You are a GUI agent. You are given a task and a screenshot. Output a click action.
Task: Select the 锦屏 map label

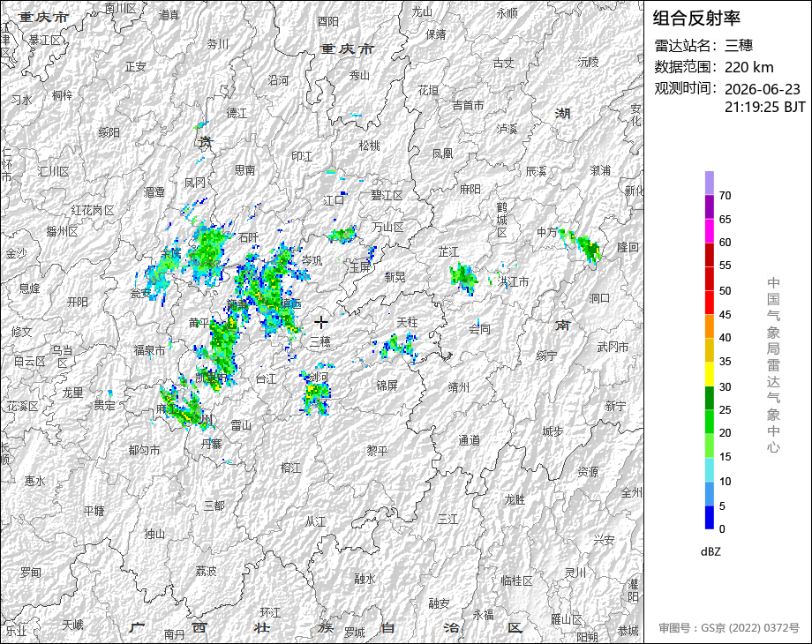pos(387,386)
